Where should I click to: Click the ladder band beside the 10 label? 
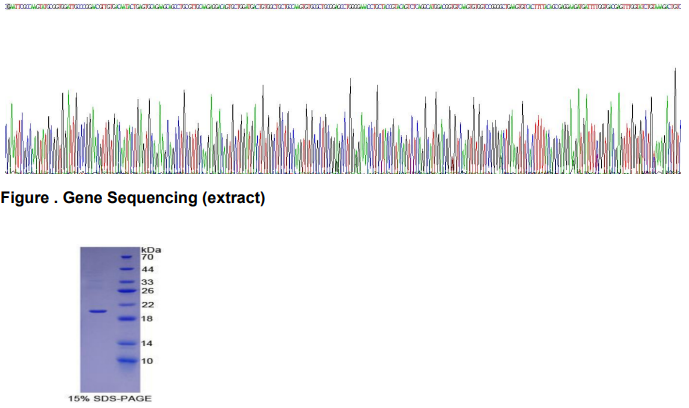(x=125, y=360)
